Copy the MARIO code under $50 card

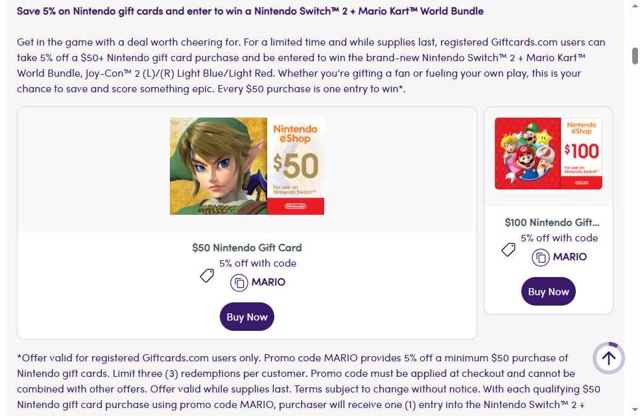(x=239, y=283)
